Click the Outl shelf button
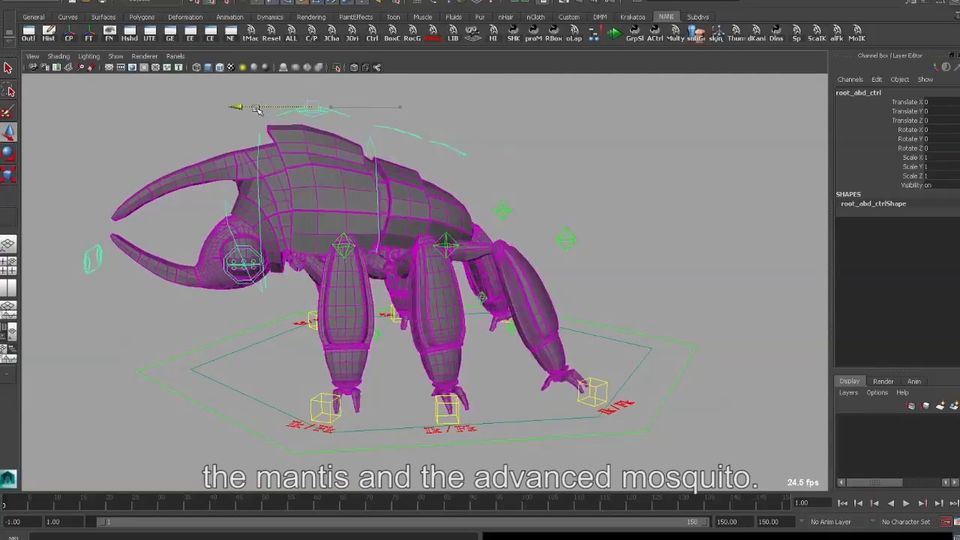The height and width of the screenshot is (540, 960). tap(28, 33)
